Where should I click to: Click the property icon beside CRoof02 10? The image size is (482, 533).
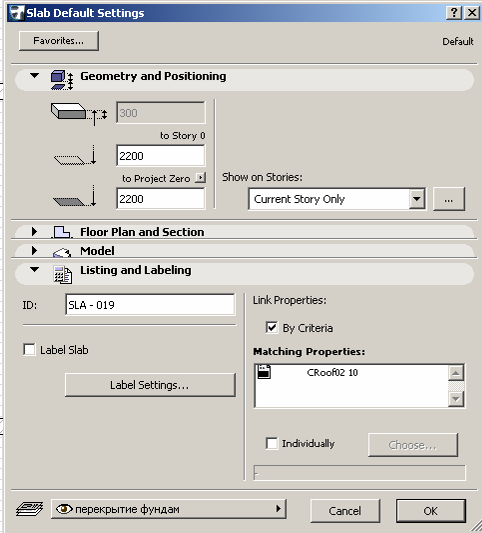click(x=264, y=372)
